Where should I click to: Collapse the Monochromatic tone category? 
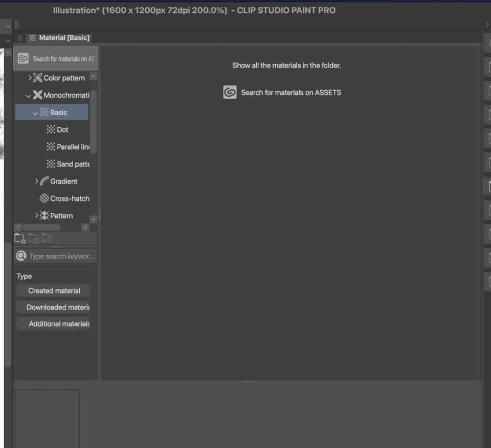[x=28, y=95]
